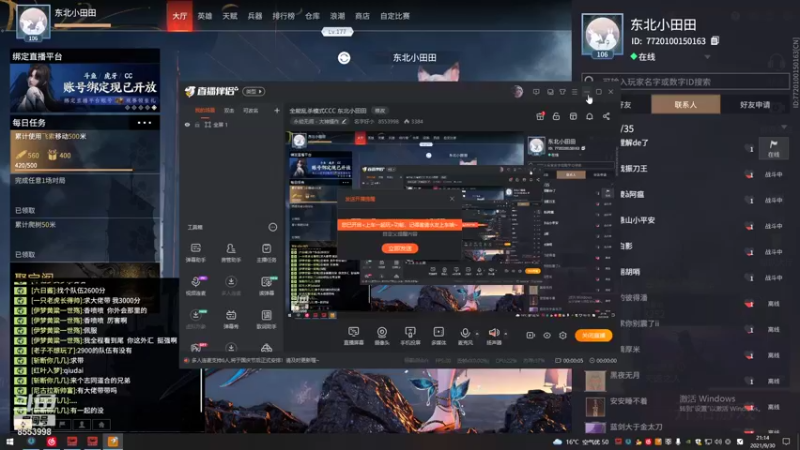Open the 房管助手 tool icon
The height and width of the screenshot is (450, 800).
[x=231, y=253]
